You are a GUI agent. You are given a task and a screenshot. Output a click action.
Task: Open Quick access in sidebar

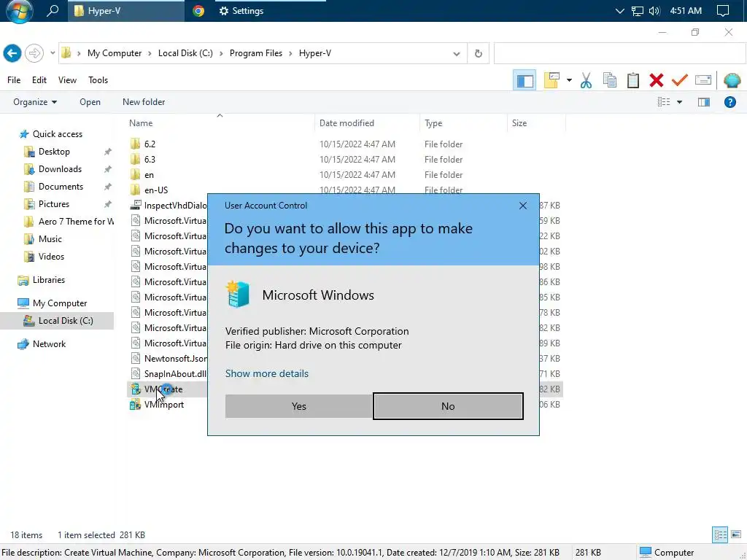click(57, 134)
